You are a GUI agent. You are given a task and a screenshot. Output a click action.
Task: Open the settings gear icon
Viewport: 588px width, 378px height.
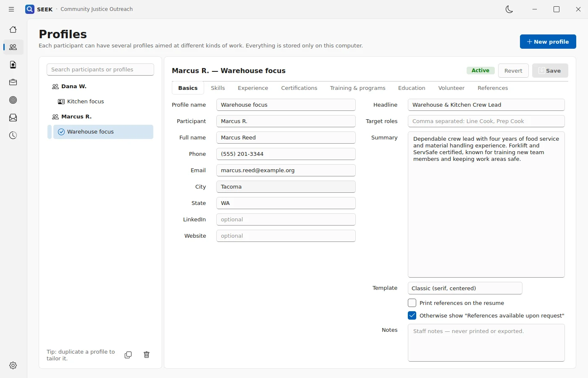[13, 365]
